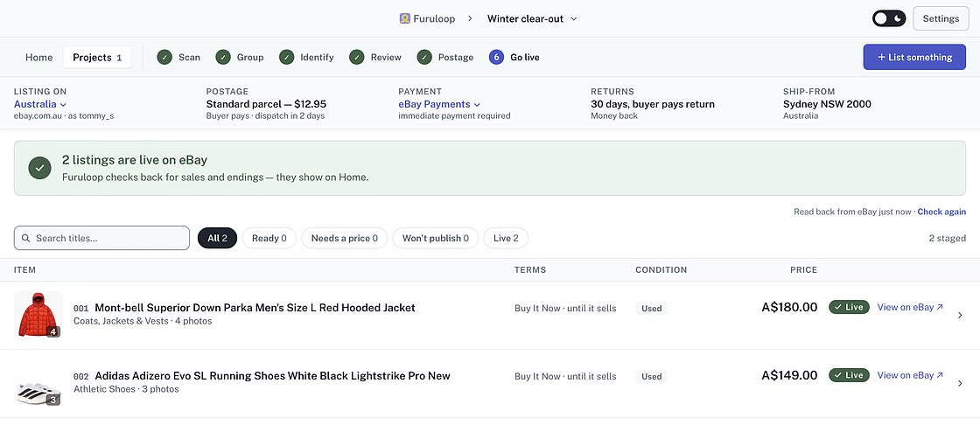This screenshot has height=425, width=980.
Task: Click the List something button
Action: point(914,57)
